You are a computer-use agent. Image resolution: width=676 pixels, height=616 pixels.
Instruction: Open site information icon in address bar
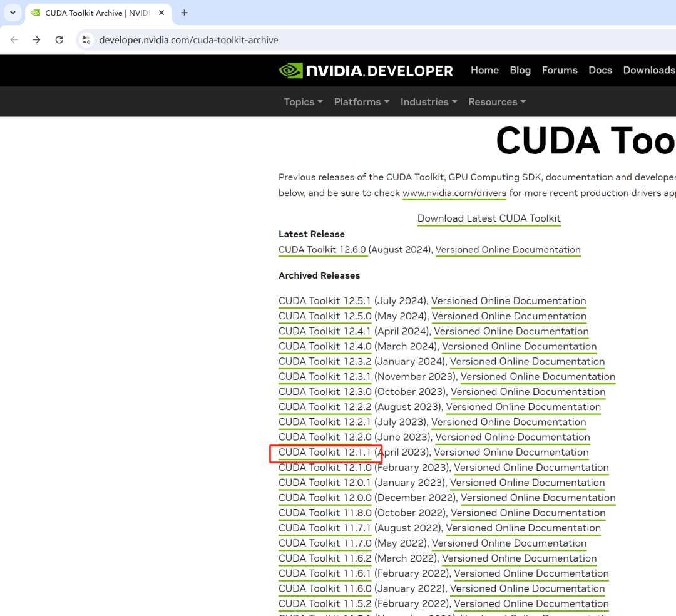[x=86, y=40]
